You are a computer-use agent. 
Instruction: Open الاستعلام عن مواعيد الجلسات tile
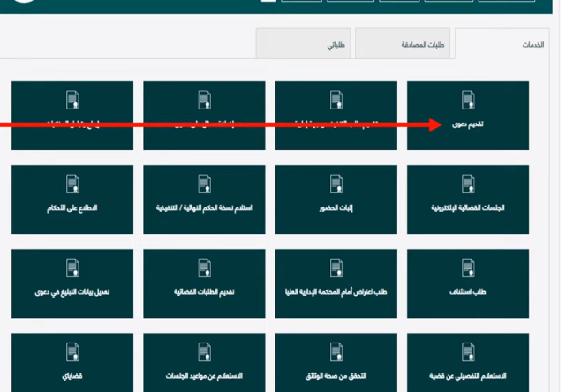click(204, 362)
